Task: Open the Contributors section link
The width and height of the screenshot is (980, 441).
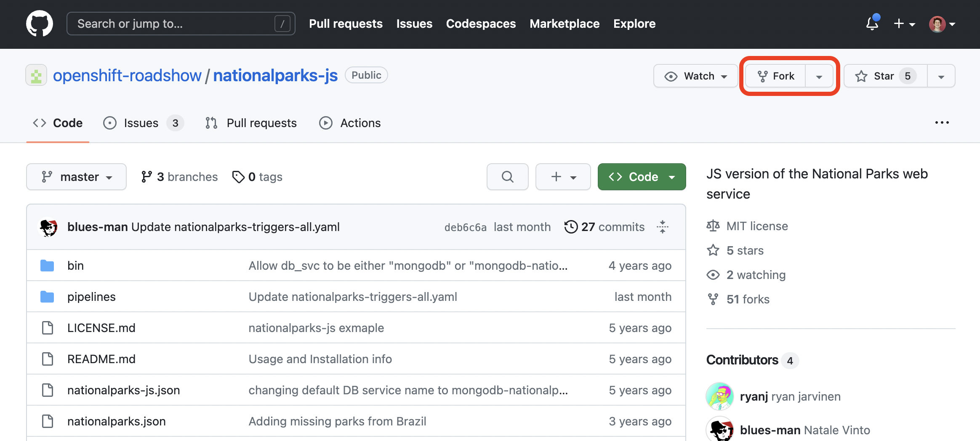Action: (752, 360)
